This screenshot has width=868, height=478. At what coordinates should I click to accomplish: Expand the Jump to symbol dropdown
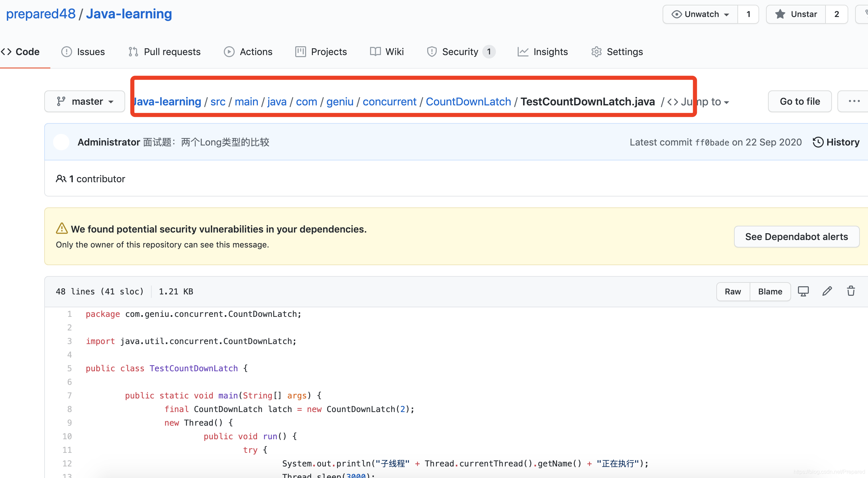tap(699, 102)
